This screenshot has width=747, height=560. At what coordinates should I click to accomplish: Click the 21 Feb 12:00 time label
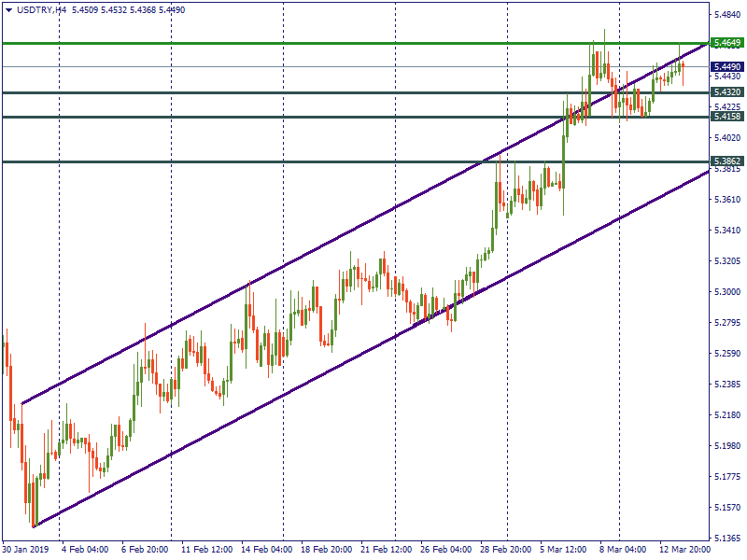[x=384, y=550]
